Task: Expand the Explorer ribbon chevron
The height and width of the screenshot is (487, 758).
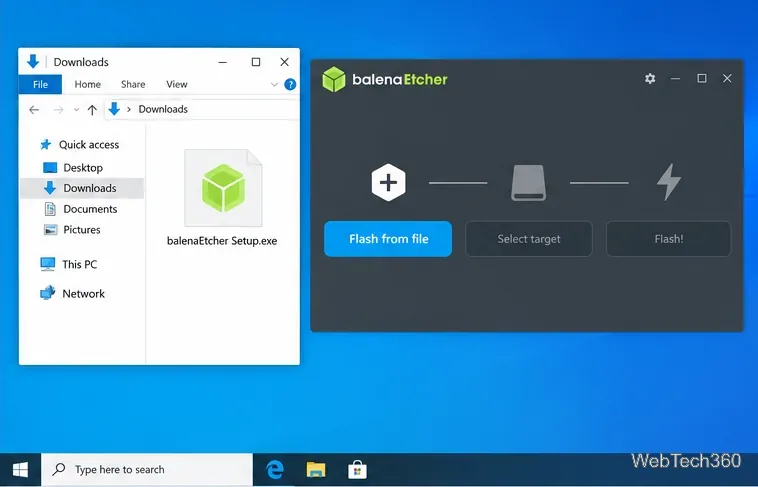Action: point(274,85)
